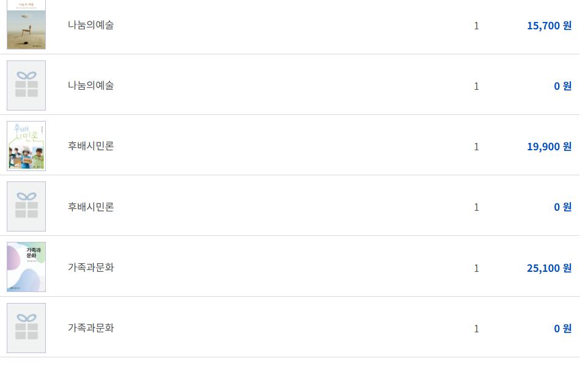Click the 나눔의예술 title priced 15,700 원
Image resolution: width=588 pixels, height=383 pixels.
point(90,25)
